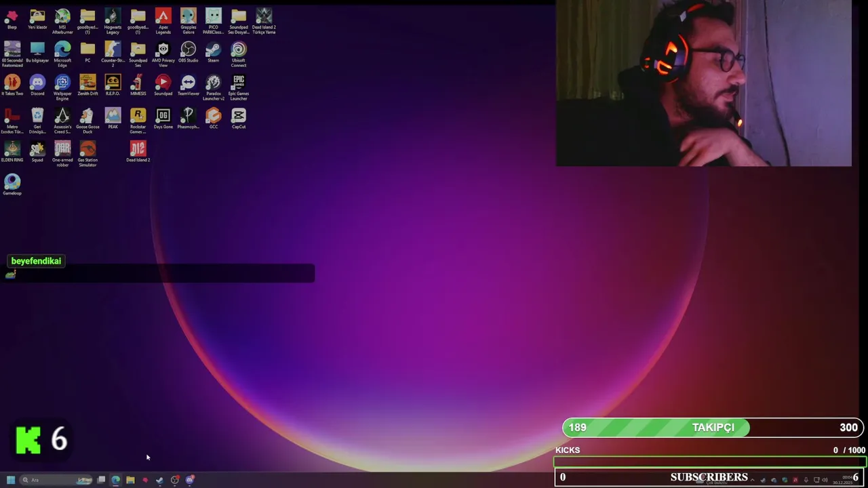Launch Apex Legends from the desktop

pos(163,22)
